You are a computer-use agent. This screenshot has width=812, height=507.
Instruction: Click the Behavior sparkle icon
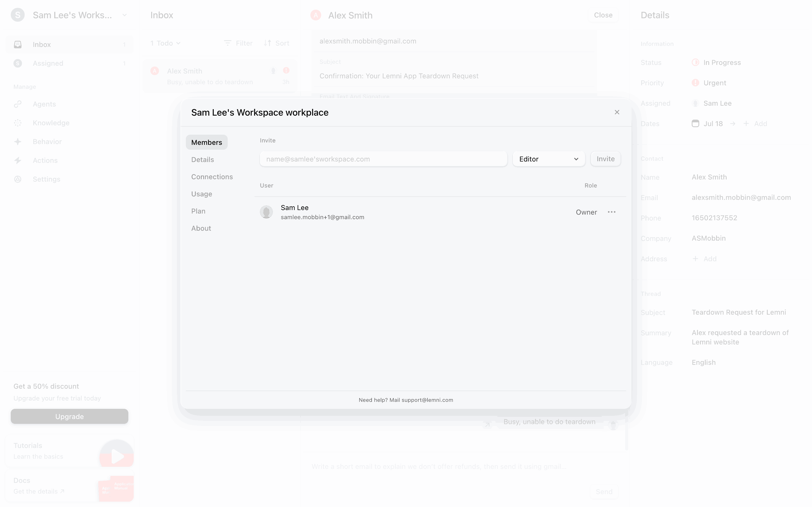[x=18, y=142]
